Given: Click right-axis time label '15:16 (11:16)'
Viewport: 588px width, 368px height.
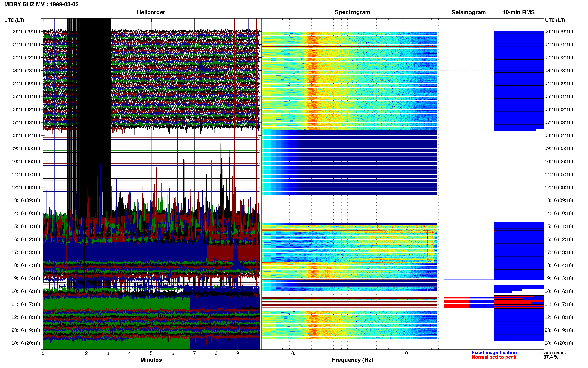Looking at the screenshot, I should 559,226.
